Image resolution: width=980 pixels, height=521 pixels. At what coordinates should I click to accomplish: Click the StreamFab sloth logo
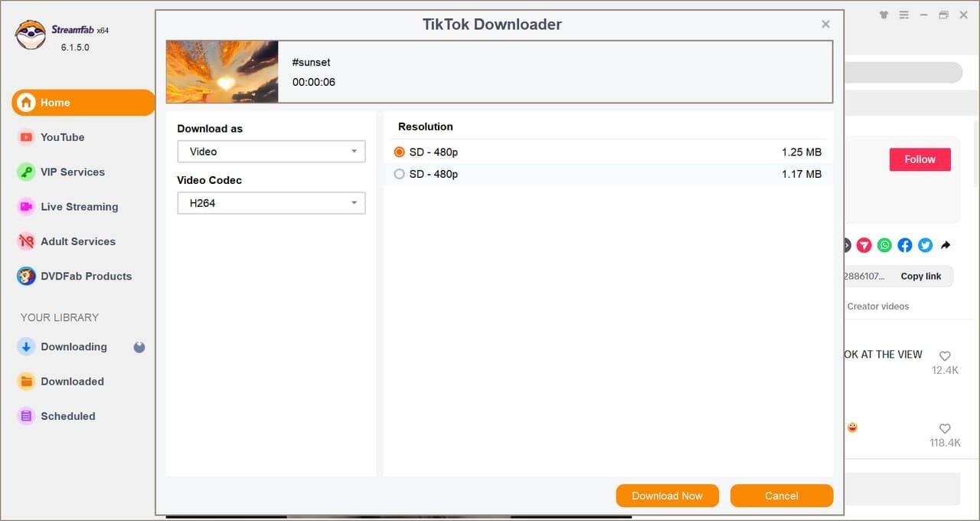(31, 35)
